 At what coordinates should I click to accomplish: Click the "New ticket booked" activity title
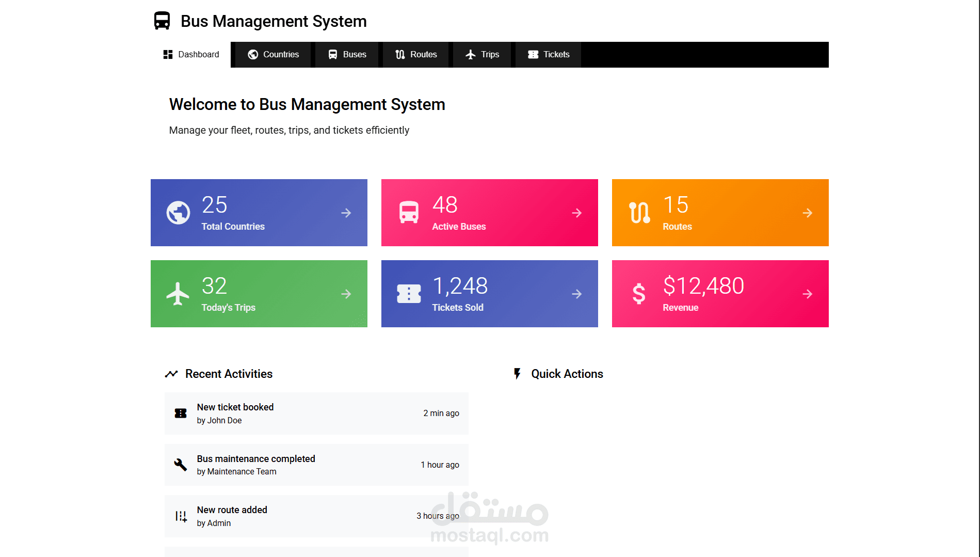(x=235, y=407)
